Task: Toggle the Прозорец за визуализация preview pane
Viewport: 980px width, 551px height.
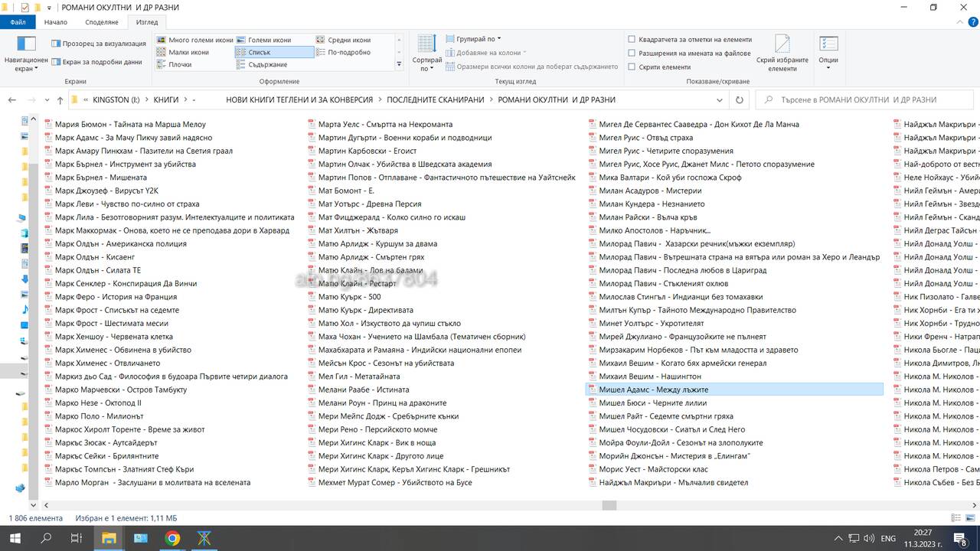Action: (98, 44)
